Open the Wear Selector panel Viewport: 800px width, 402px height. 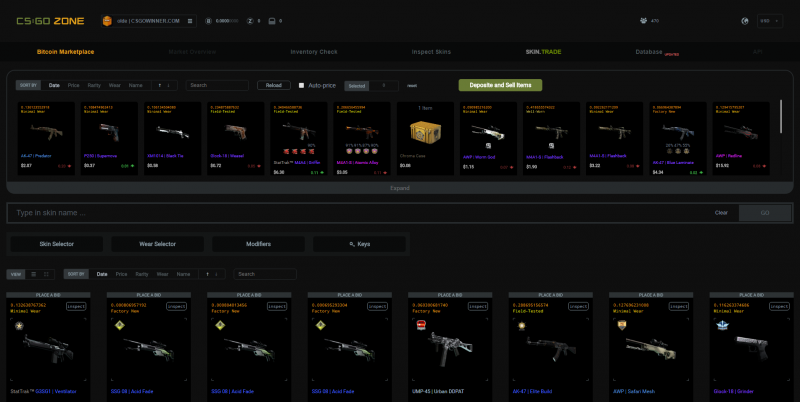point(158,244)
